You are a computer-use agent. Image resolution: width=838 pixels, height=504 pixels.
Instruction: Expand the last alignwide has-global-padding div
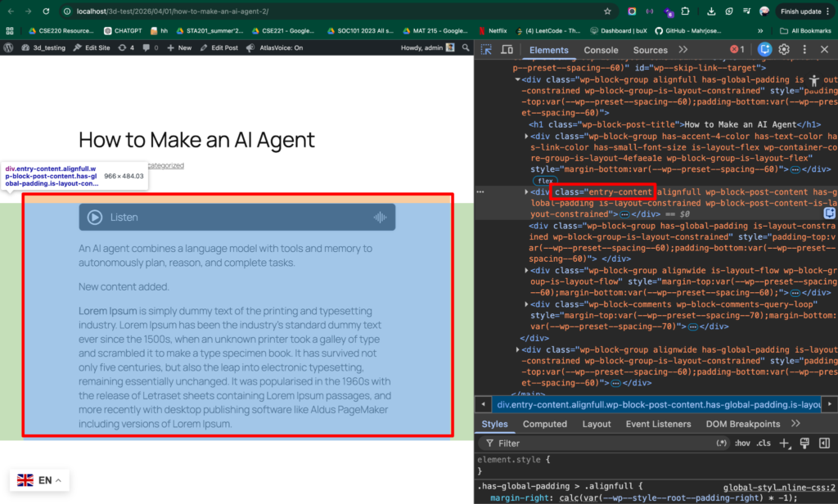tap(517, 349)
